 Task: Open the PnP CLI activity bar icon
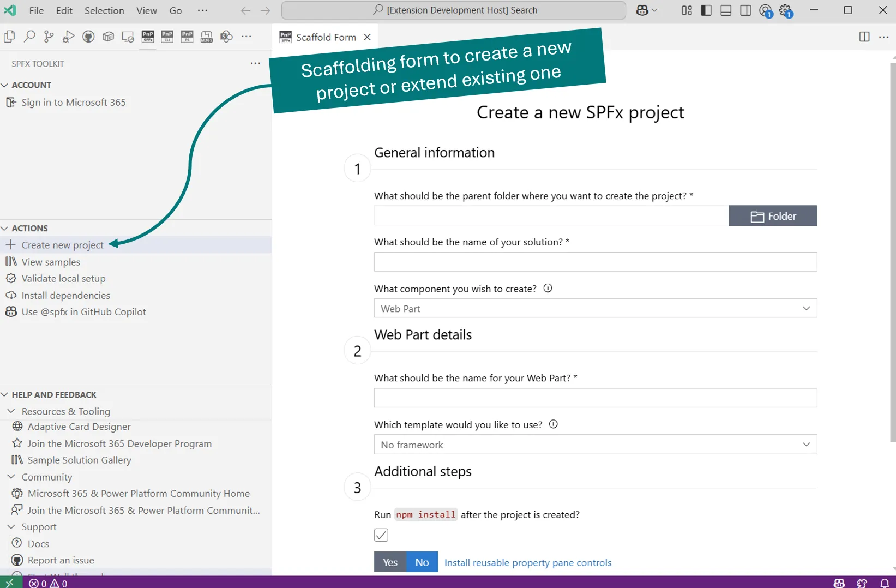pos(167,37)
